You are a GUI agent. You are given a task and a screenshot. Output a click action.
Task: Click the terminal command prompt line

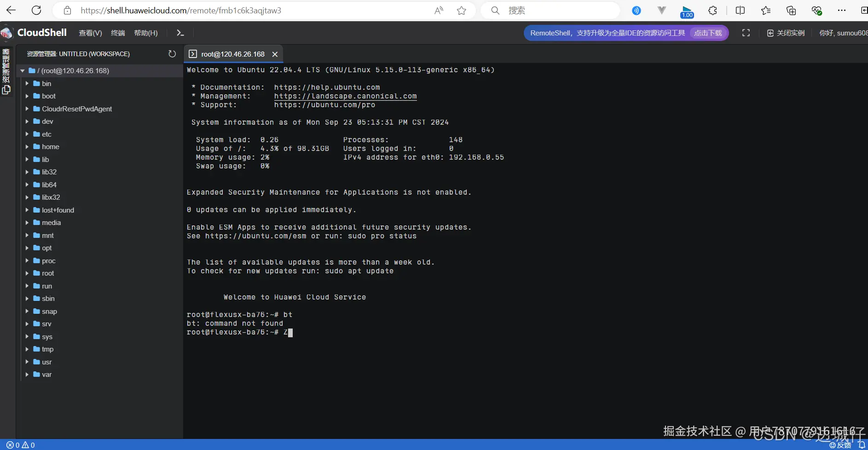[x=240, y=332]
